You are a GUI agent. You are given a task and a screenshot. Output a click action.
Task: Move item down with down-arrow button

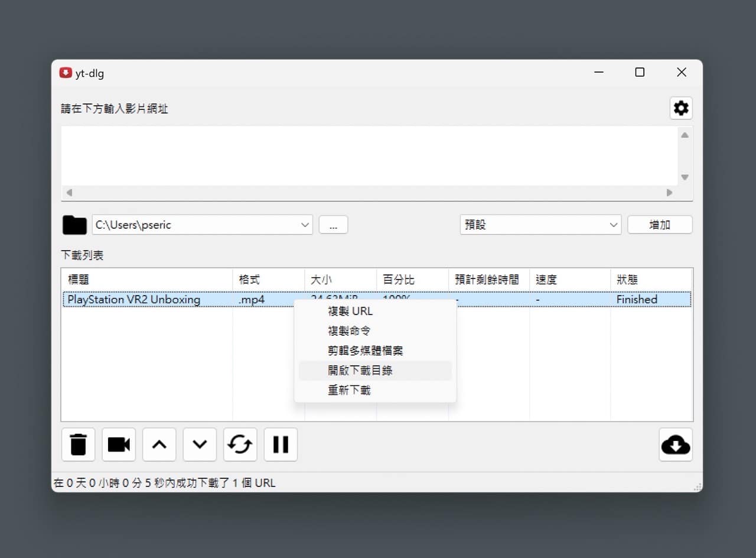coord(200,445)
